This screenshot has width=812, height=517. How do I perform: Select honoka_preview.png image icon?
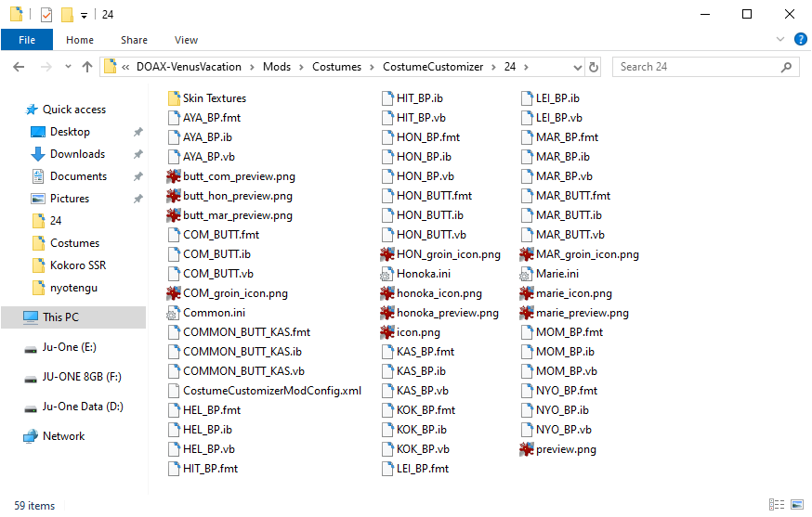[387, 313]
